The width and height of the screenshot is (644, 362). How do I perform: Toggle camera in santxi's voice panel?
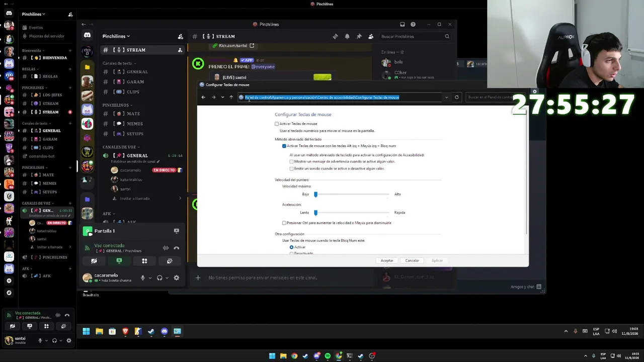point(13,326)
